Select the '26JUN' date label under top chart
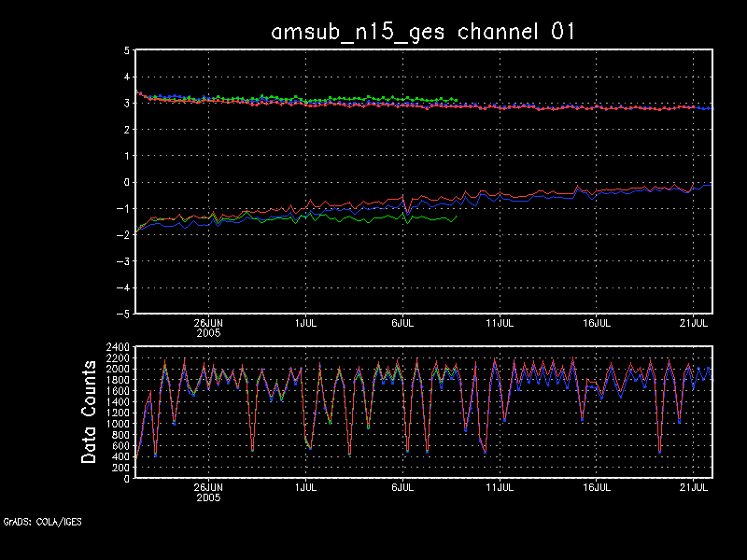Image resolution: width=747 pixels, height=560 pixels. (x=207, y=322)
